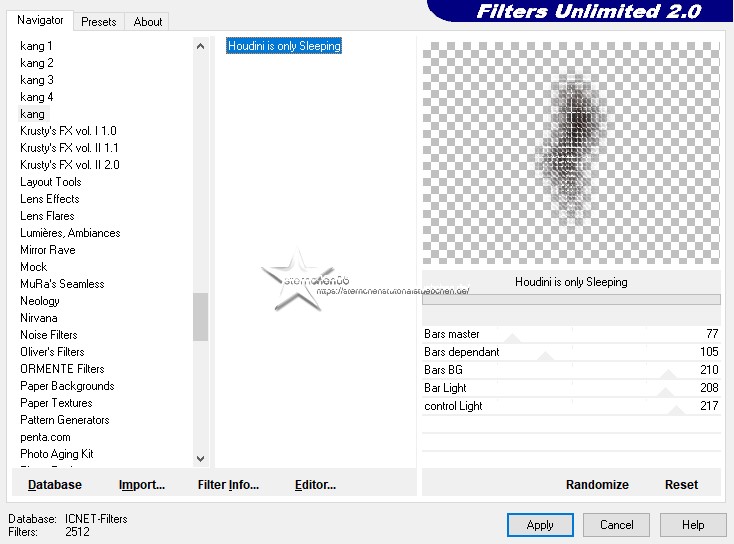Switch to the Navigator tab
This screenshot has width=734, height=544.
(x=40, y=20)
